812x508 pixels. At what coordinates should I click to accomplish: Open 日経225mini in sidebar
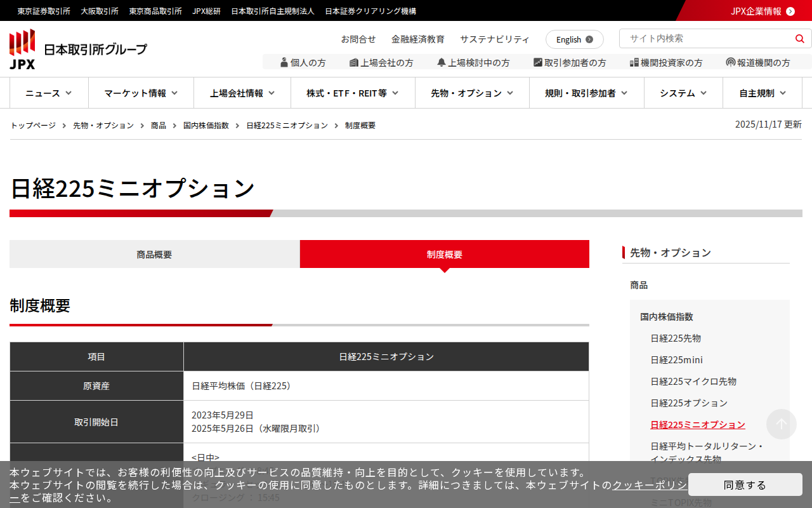pos(676,359)
